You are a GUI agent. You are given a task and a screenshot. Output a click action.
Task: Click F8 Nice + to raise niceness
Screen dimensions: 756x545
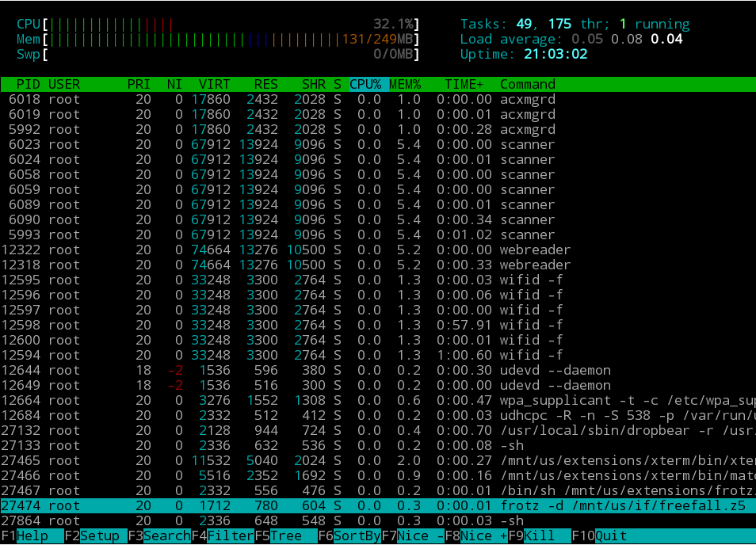click(x=476, y=535)
